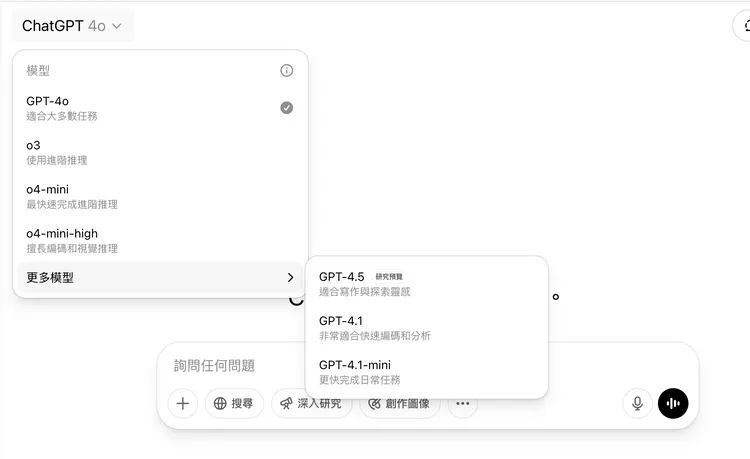Choose the o4-mini model

[160, 197]
